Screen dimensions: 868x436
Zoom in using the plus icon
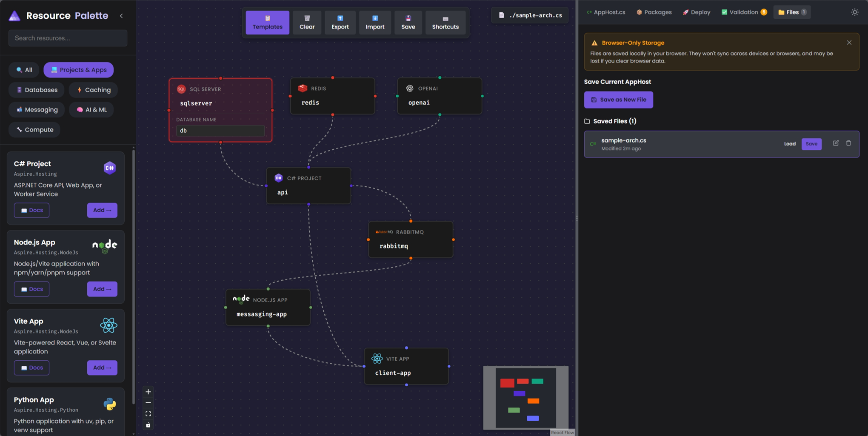(148, 391)
